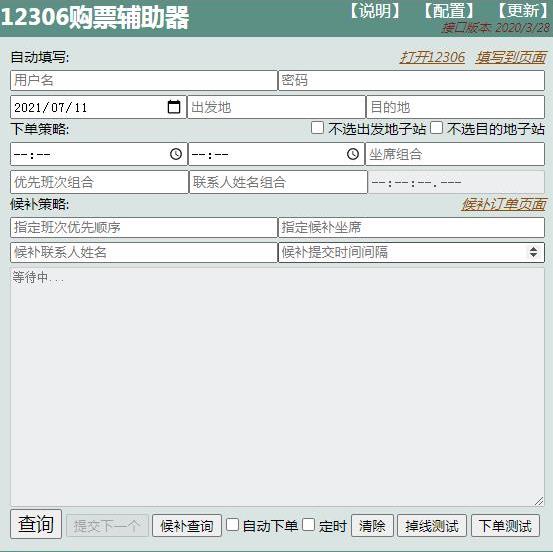Focus the 用户名 input field
This screenshot has height=552, width=553.
pyautogui.click(x=144, y=80)
